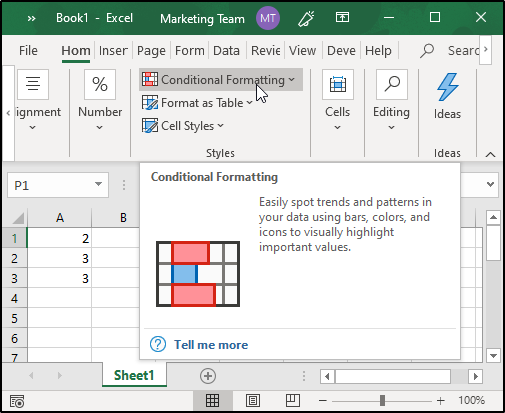
Task: Switch to the Home tab
Action: tap(76, 51)
